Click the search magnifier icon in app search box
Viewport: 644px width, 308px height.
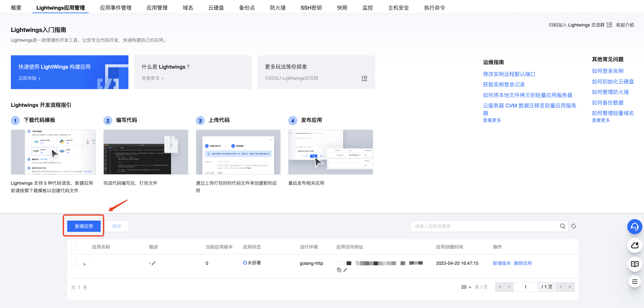pos(563,226)
